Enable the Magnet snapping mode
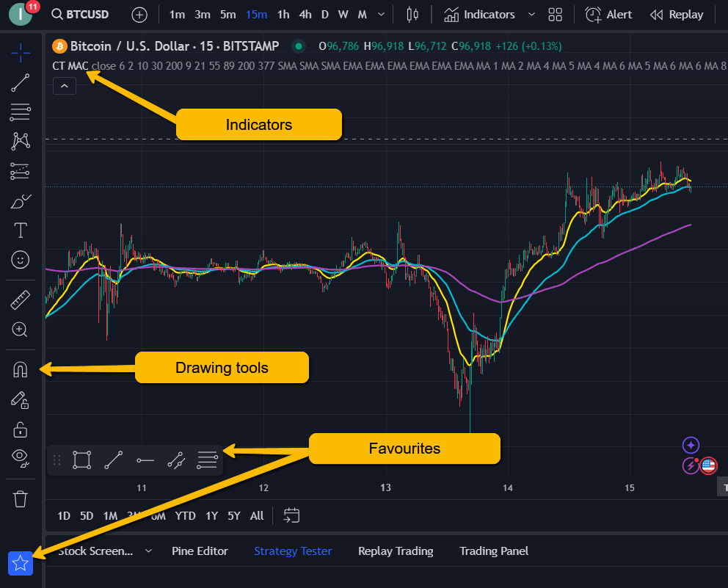The width and height of the screenshot is (728, 588). (20, 369)
